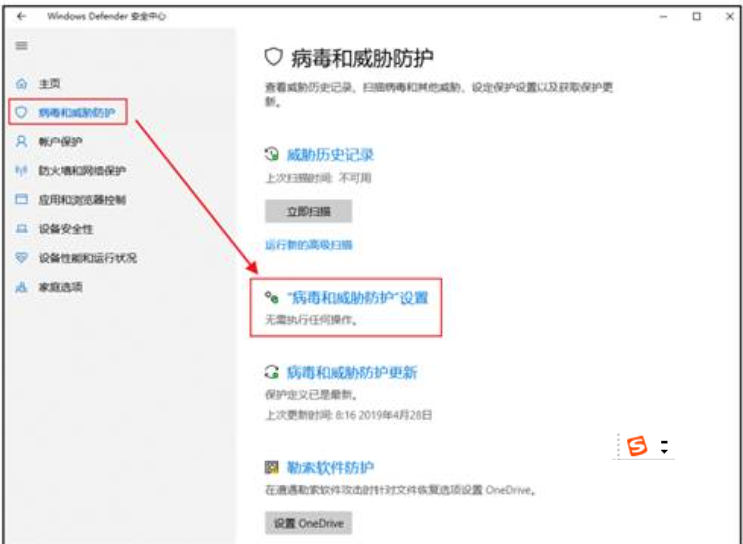743x544 pixels.
Task: Click the ransomware protection icon
Action: [272, 467]
